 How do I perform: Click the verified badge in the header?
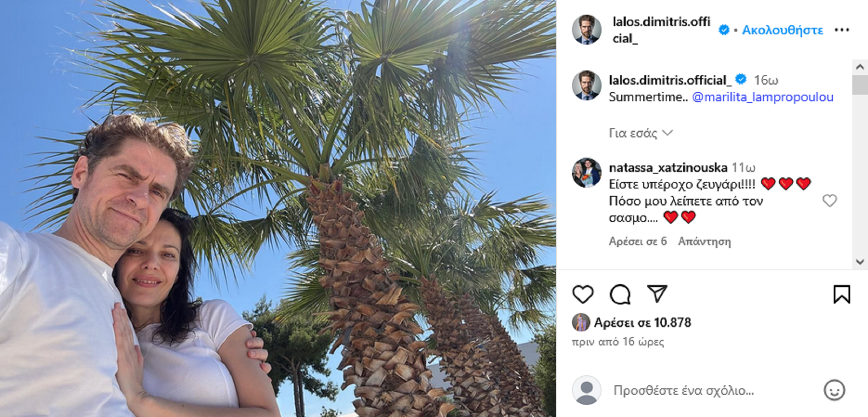click(723, 30)
